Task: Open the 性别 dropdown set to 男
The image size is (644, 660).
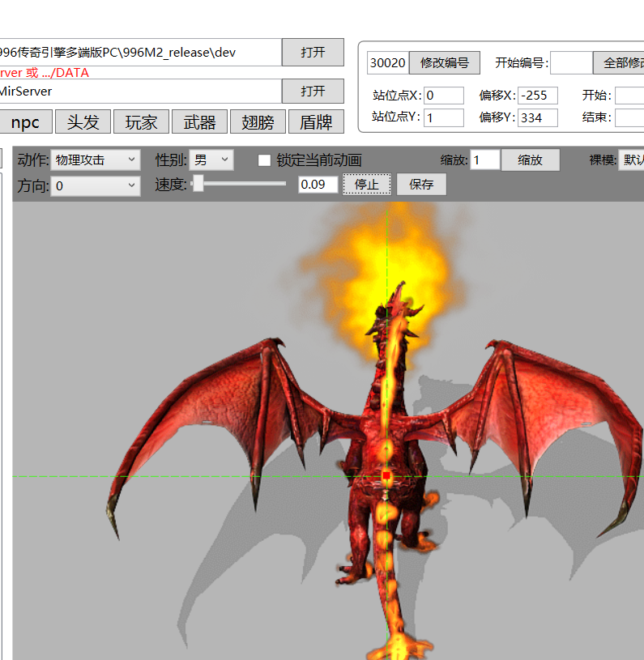Action: click(x=212, y=160)
